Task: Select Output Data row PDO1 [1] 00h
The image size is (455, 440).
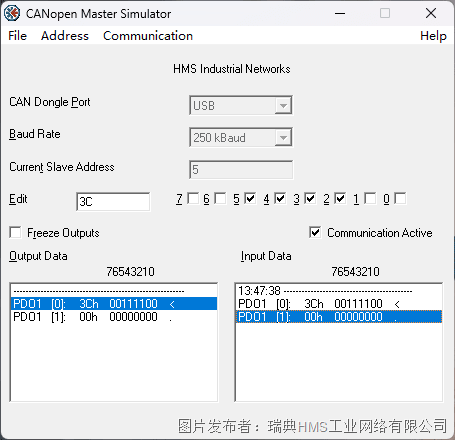Action: tap(114, 317)
